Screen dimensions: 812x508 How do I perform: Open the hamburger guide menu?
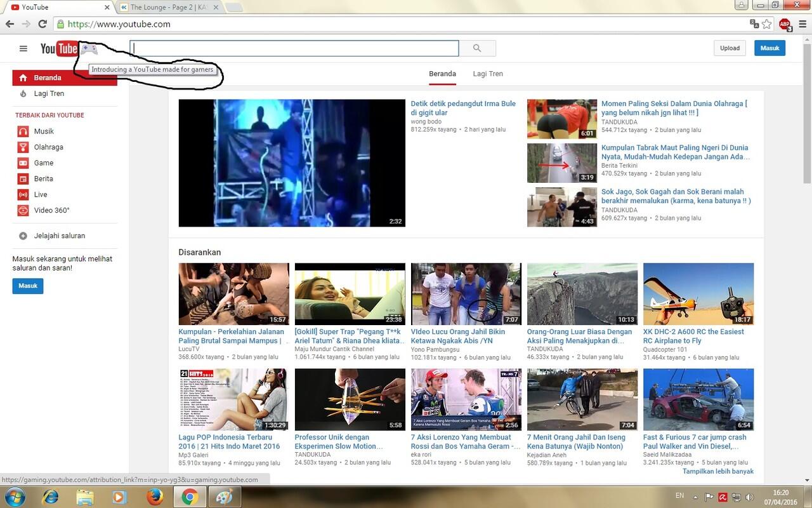click(x=23, y=48)
